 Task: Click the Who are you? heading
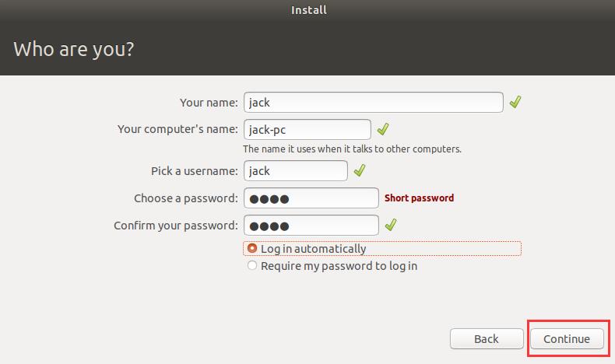pos(74,49)
